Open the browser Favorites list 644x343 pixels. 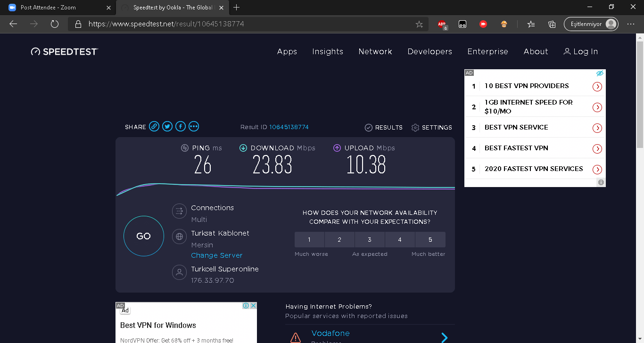(531, 24)
